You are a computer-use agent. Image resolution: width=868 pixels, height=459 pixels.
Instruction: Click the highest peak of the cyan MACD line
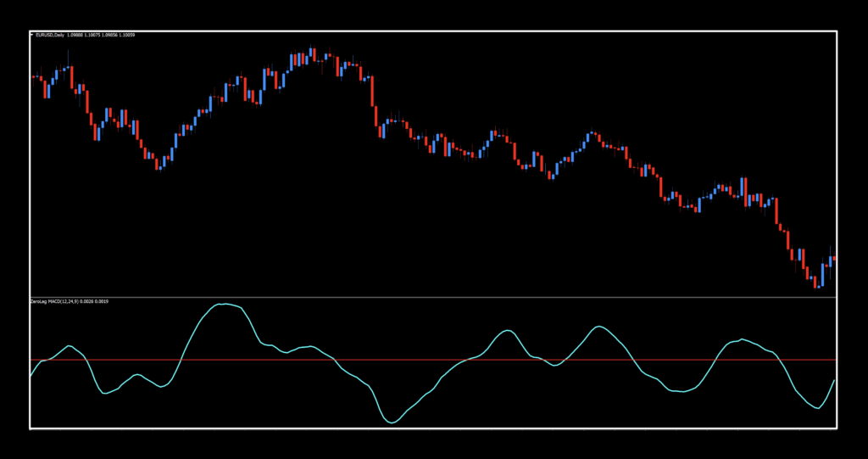[x=225, y=304]
